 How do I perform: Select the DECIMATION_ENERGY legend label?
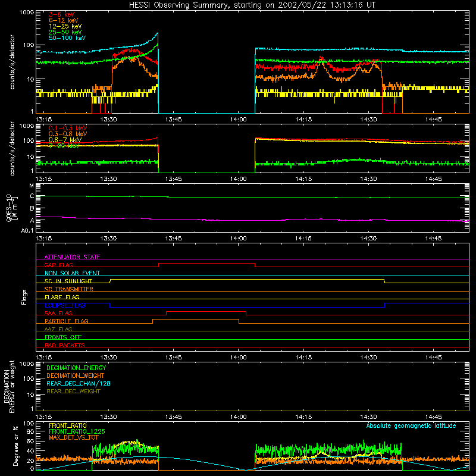[76, 368]
